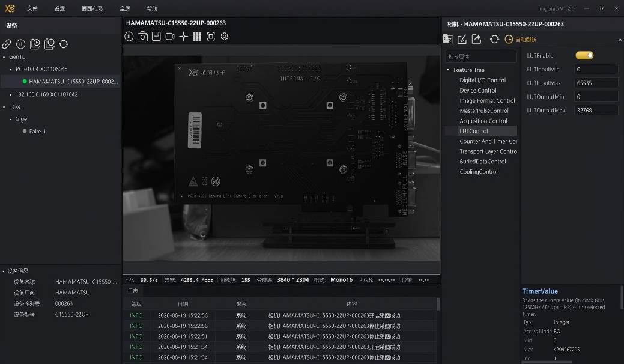Refresh the device list

(64, 44)
